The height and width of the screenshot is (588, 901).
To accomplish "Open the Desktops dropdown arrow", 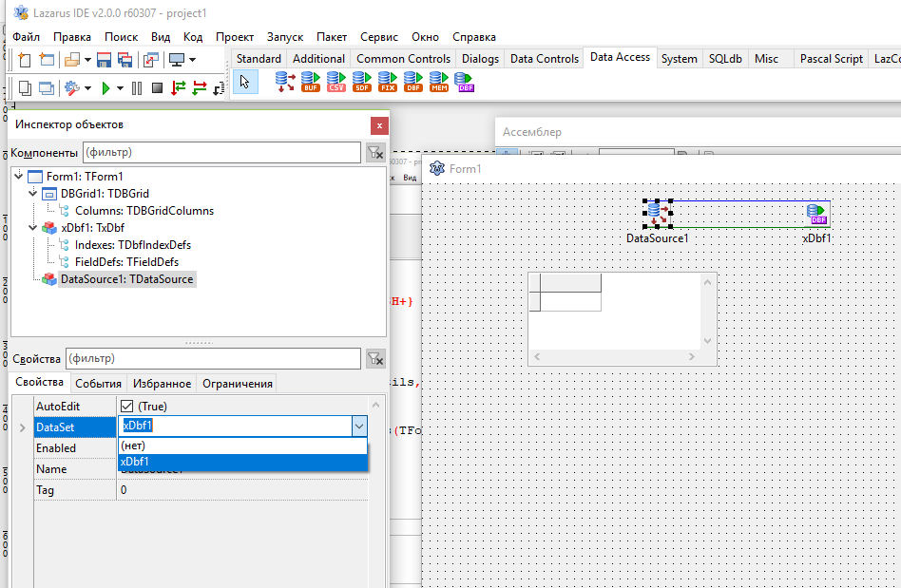I will 193,60.
